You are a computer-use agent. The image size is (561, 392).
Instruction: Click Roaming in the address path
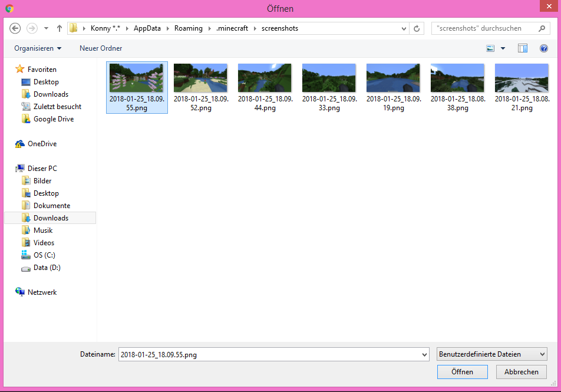188,28
